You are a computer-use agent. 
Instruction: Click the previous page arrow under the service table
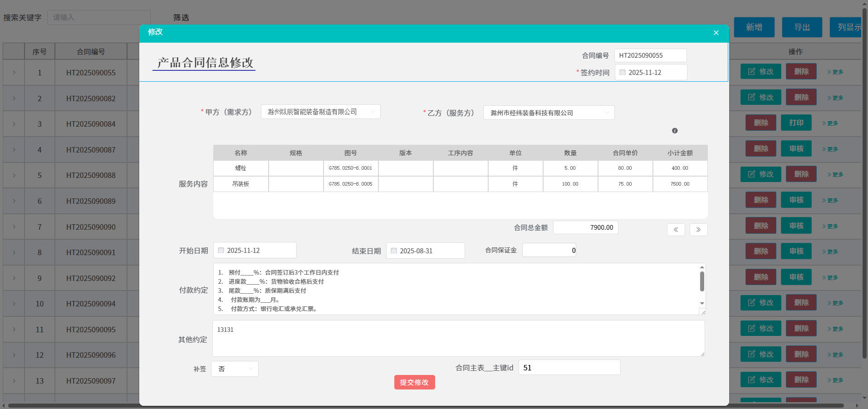coord(676,230)
